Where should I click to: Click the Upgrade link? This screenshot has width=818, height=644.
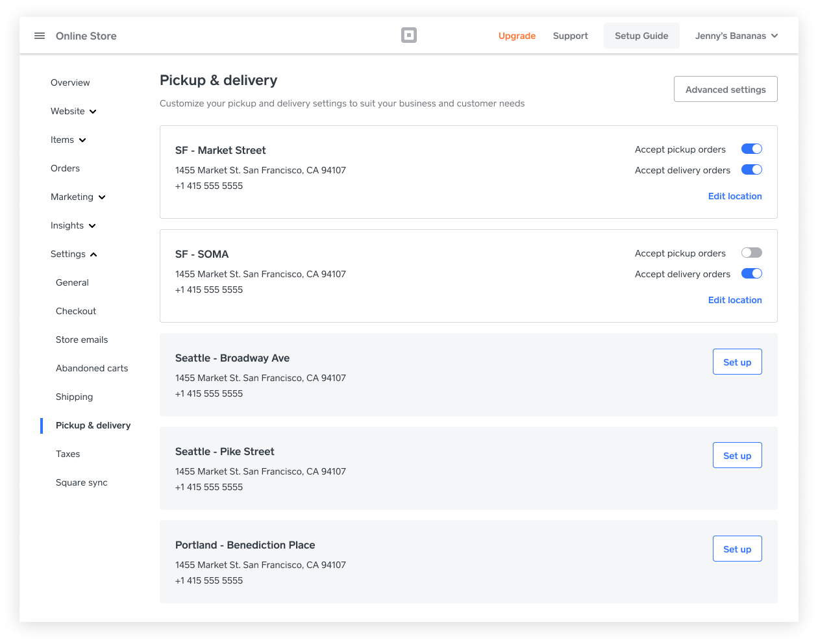517,36
